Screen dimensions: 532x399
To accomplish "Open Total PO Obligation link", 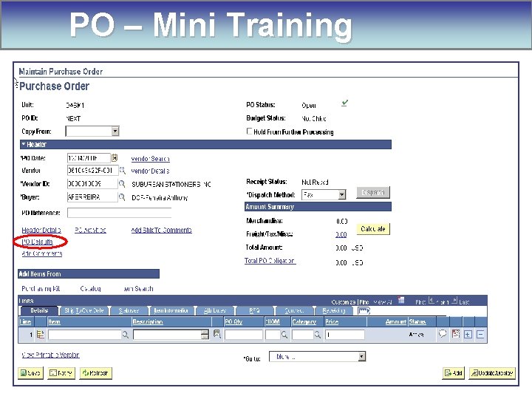I will (x=270, y=261).
